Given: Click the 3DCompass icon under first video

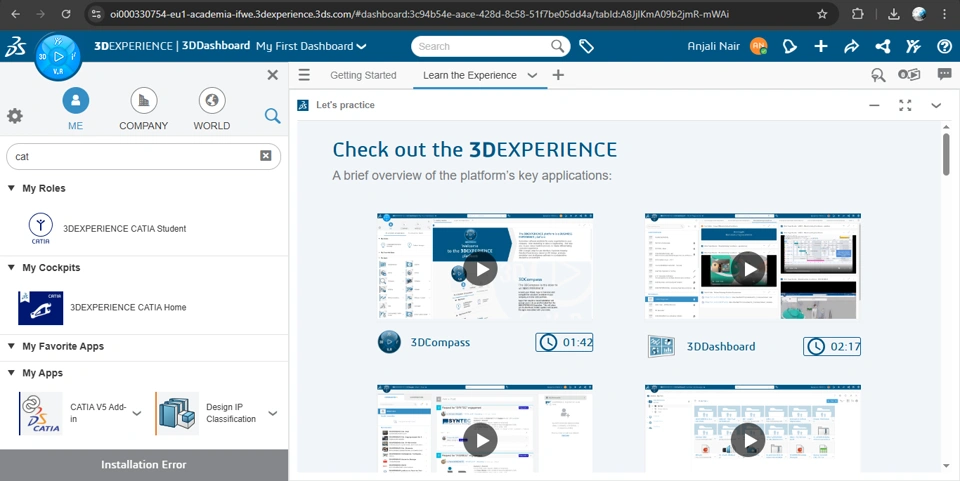Looking at the screenshot, I should 389,342.
